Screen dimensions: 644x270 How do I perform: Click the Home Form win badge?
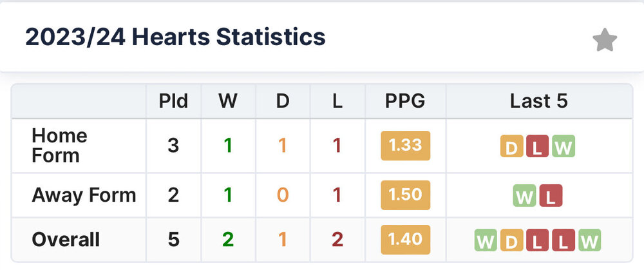[563, 146]
